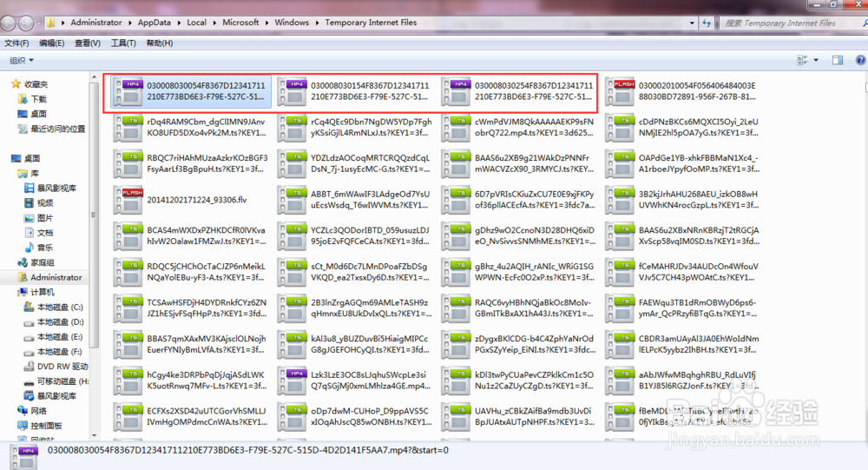Viewport: 868px width, 470px height.
Task: Click the Back navigation arrow
Action: [x=9, y=23]
